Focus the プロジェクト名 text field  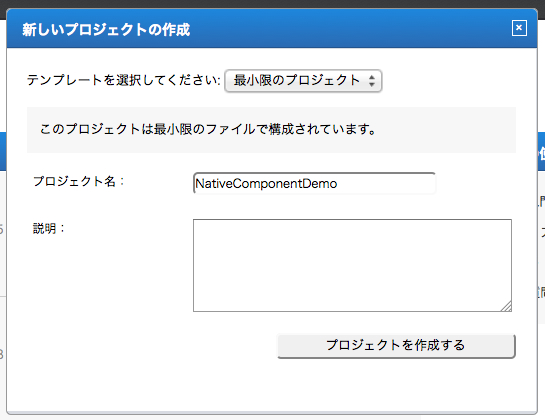tap(314, 183)
